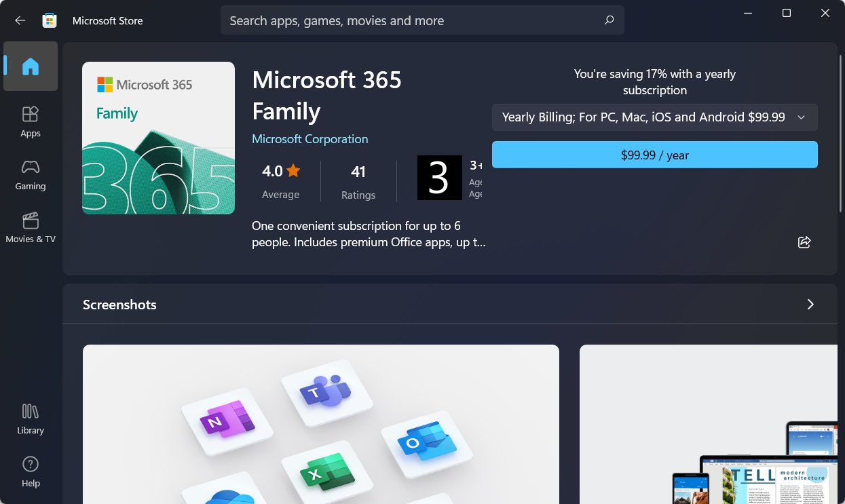Image resolution: width=845 pixels, height=504 pixels.
Task: Expand Screenshots with the chevron arrow
Action: pos(810,305)
